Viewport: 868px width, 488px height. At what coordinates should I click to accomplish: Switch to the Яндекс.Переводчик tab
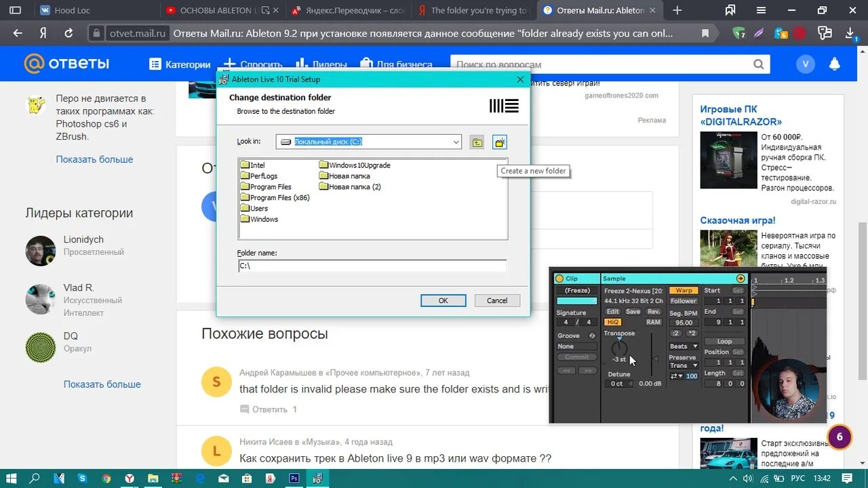click(350, 10)
